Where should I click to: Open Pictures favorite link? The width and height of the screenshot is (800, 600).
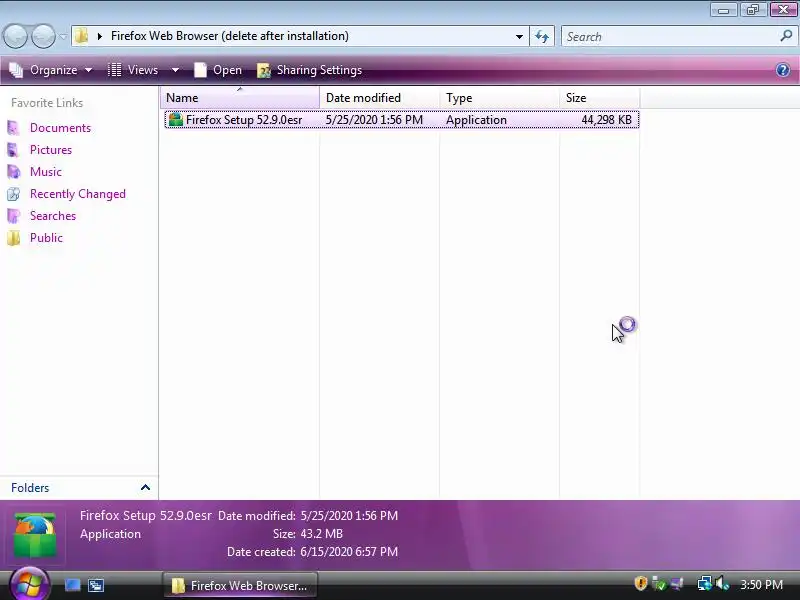[51, 150]
